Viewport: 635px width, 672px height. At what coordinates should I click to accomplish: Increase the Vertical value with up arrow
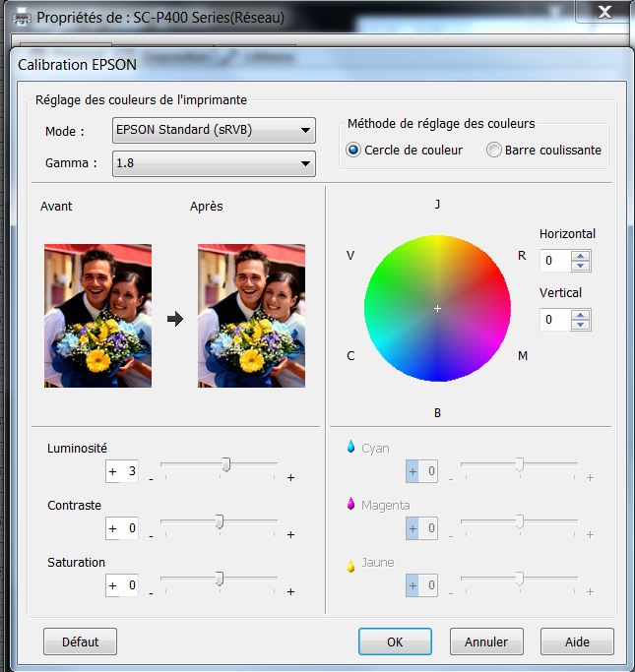coord(581,315)
